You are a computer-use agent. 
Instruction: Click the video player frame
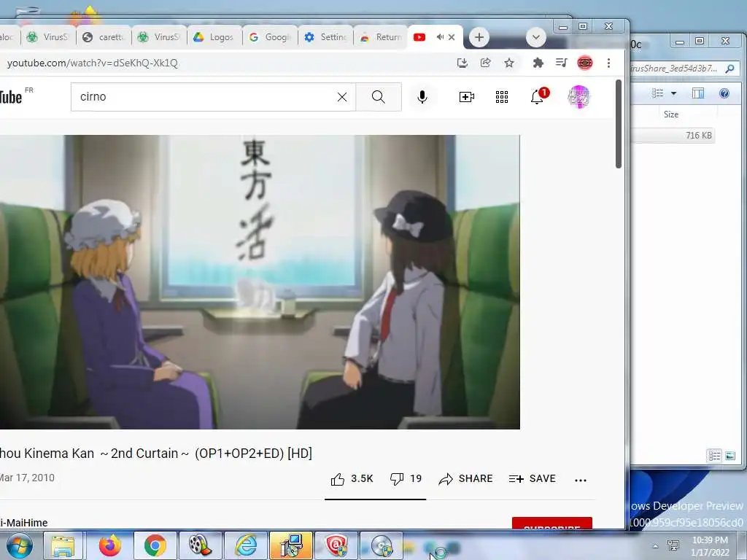point(260,282)
